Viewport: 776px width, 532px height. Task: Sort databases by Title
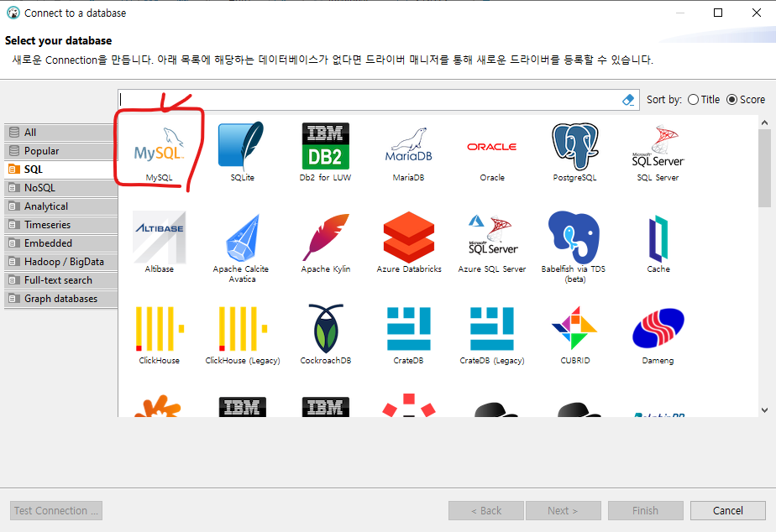click(704, 99)
